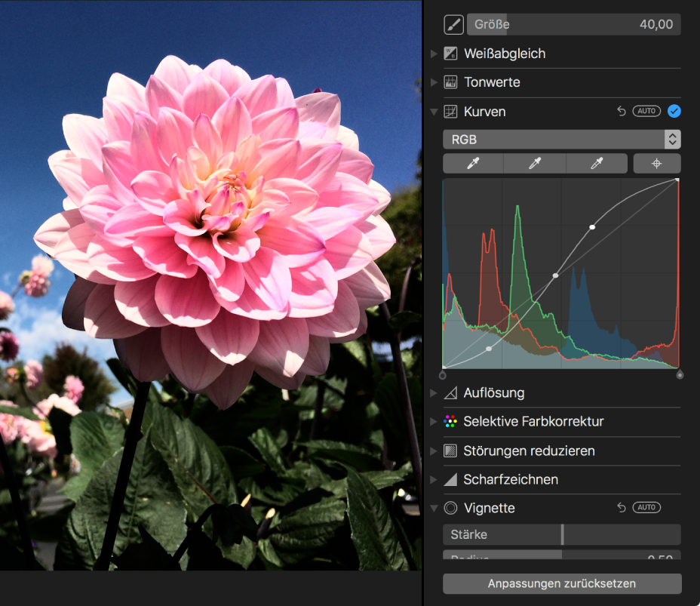This screenshot has height=606, width=700.
Task: Click the brush icon beside Größe
Action: [x=453, y=25]
